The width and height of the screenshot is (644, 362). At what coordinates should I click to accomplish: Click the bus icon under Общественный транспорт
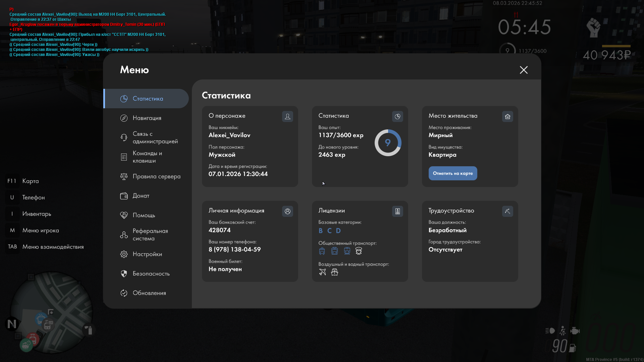322,251
